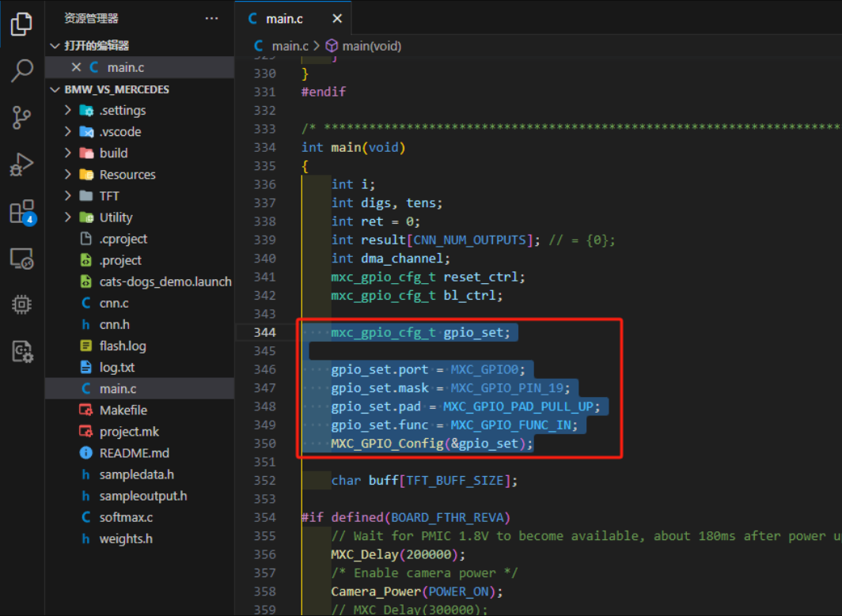
Task: Close main.c in the open editors list
Action: pos(76,67)
